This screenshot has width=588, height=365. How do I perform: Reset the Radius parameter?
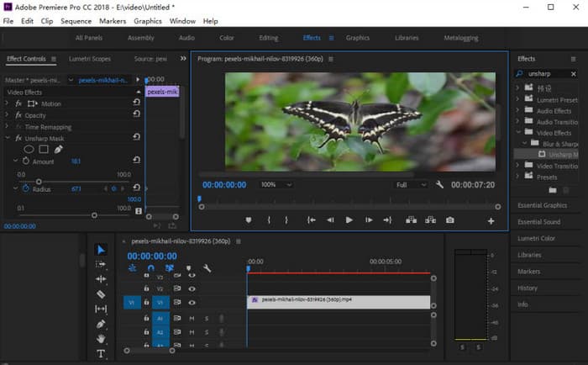[x=136, y=188]
